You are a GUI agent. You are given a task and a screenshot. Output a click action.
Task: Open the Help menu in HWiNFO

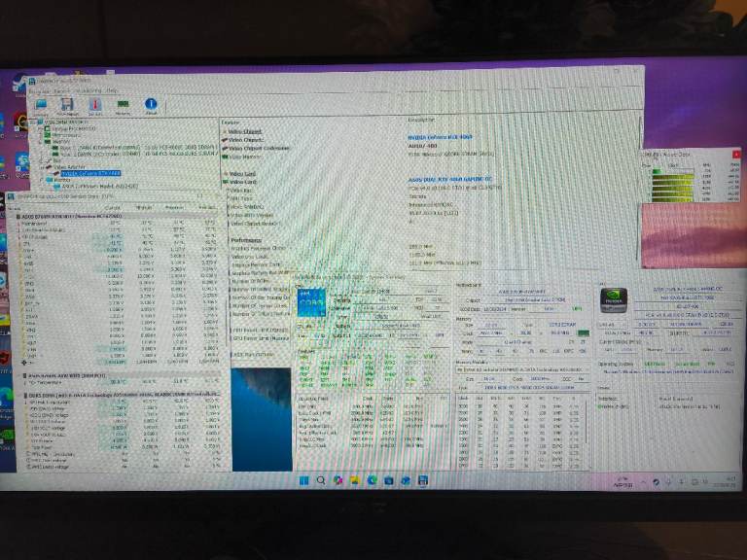112,90
